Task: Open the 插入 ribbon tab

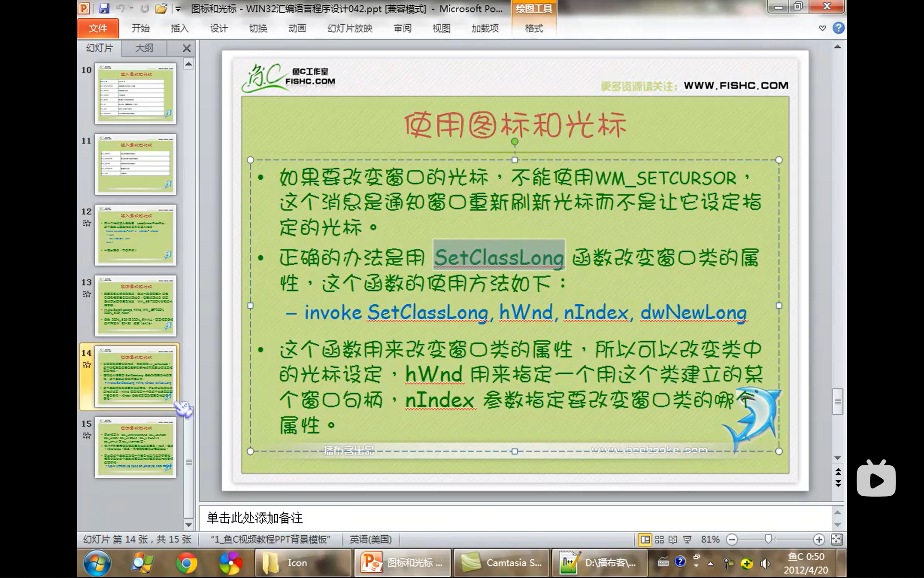Action: (179, 28)
